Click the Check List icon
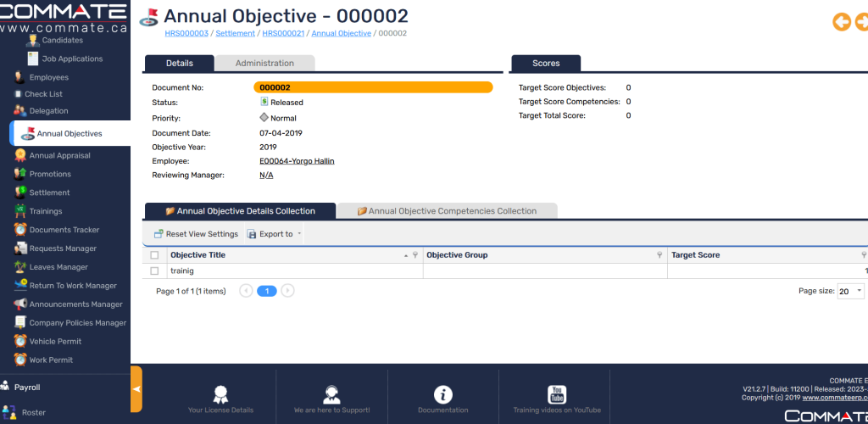The image size is (868, 424). tap(18, 94)
